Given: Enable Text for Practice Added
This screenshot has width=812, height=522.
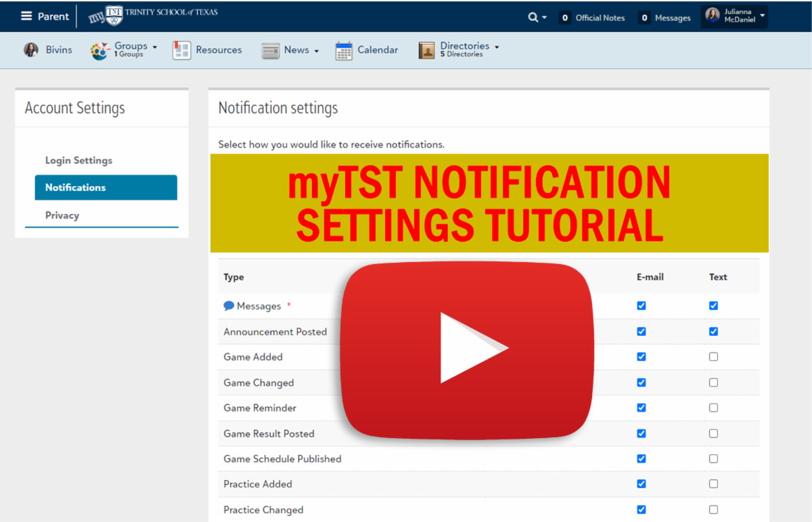Looking at the screenshot, I should [713, 484].
